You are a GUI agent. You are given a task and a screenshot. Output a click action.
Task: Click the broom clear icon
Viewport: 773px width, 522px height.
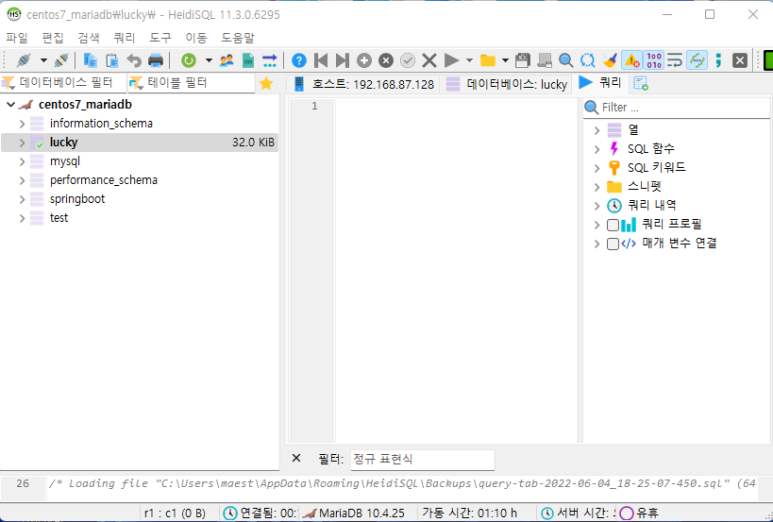point(610,61)
